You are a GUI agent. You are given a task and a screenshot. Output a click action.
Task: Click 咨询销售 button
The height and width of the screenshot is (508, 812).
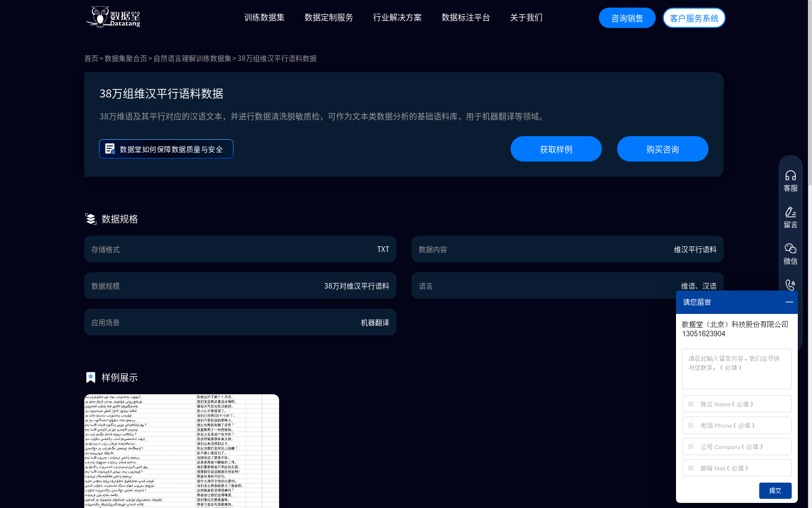click(627, 18)
